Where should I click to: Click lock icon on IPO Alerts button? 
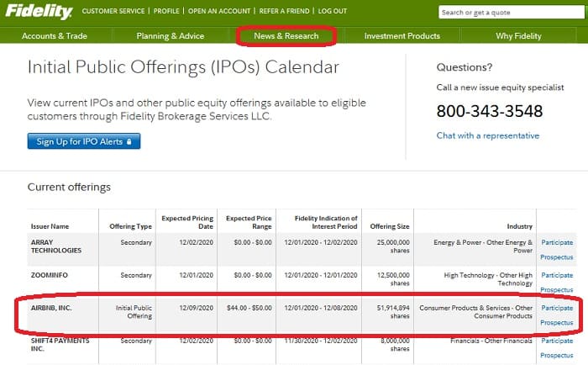coord(129,141)
